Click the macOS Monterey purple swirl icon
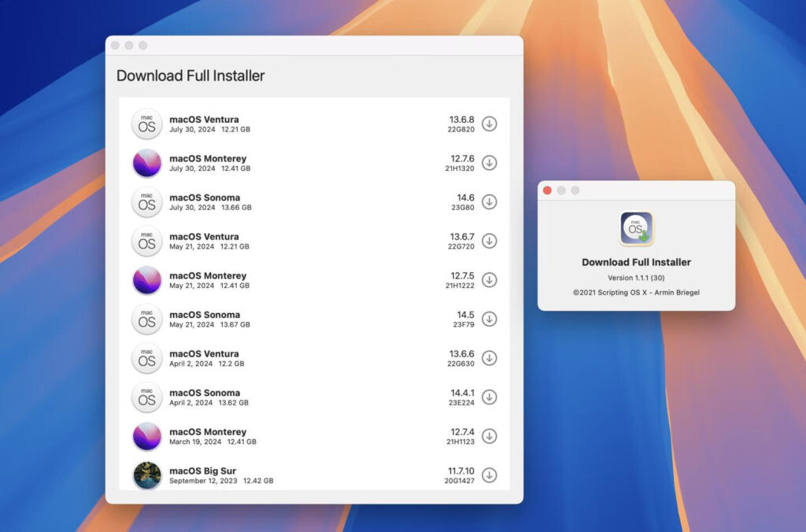This screenshot has height=532, width=806. point(146,163)
